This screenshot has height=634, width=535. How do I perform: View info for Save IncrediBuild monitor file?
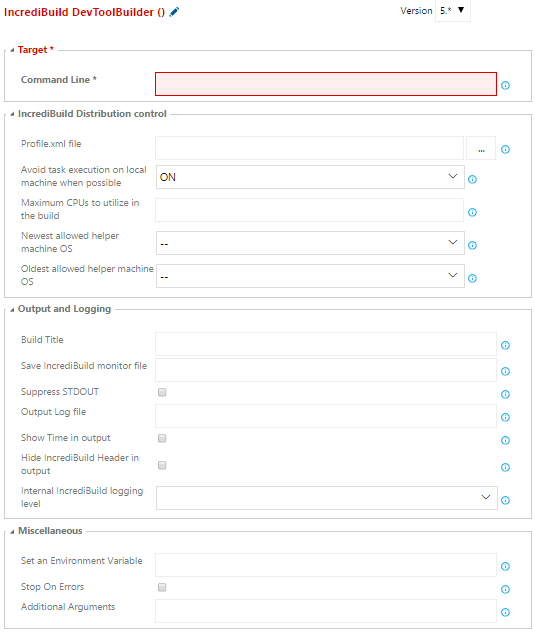pos(505,371)
